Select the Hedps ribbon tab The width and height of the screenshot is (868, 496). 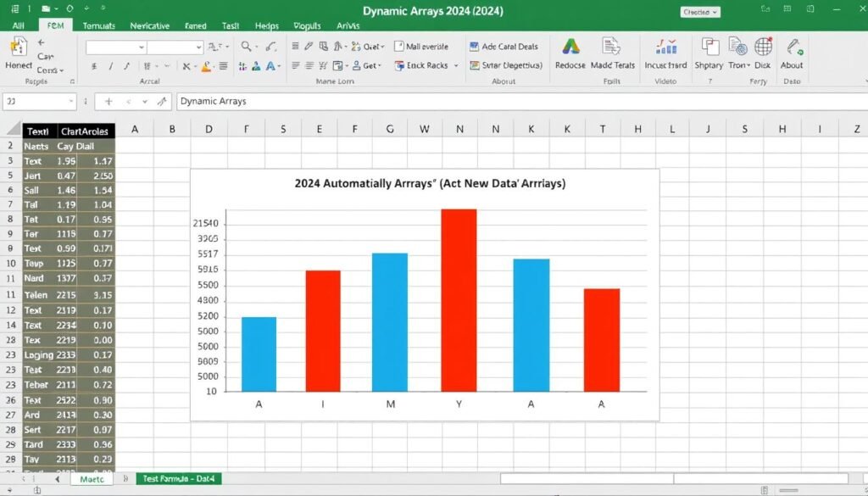(267, 25)
